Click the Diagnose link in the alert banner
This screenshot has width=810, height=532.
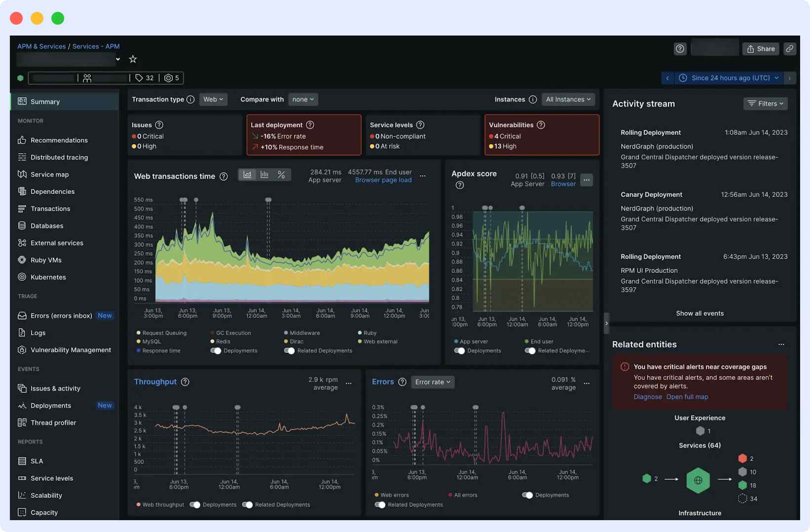point(648,396)
